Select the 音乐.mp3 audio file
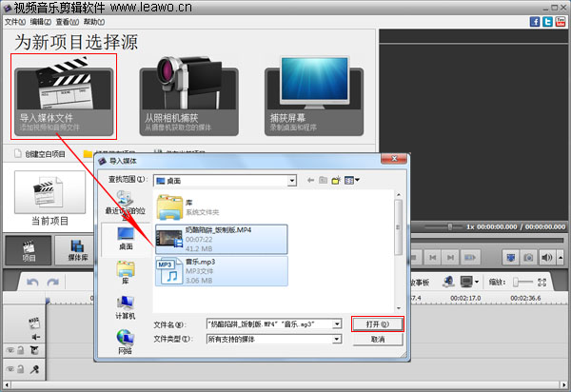The height and width of the screenshot is (392, 571). coord(222,271)
